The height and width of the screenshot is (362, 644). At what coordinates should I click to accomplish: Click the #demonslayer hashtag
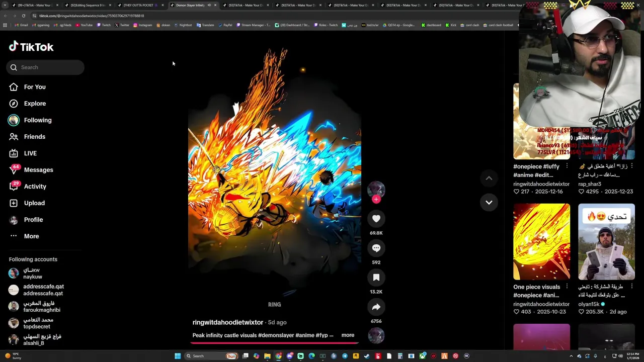276,335
